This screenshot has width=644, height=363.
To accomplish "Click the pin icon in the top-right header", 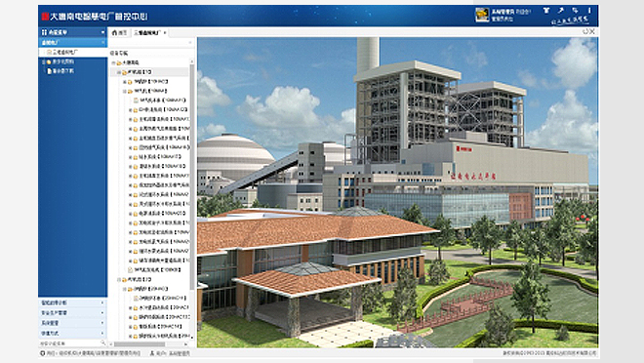I will (561, 11).
